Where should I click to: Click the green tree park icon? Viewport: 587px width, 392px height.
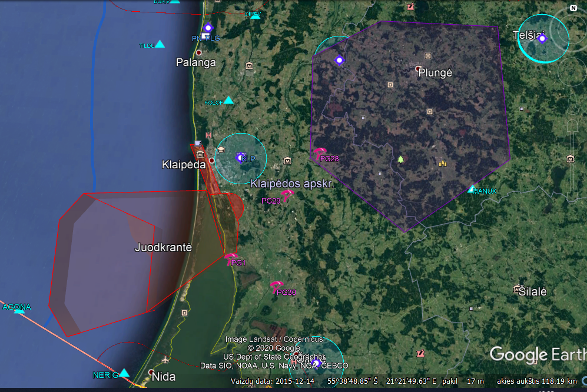click(400, 160)
